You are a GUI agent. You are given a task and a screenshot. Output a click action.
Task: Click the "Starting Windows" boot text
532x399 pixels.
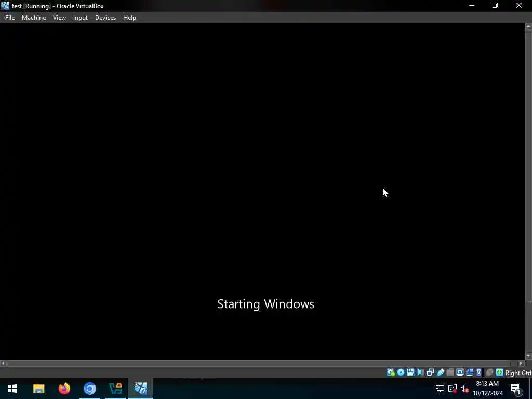pyautogui.click(x=265, y=304)
